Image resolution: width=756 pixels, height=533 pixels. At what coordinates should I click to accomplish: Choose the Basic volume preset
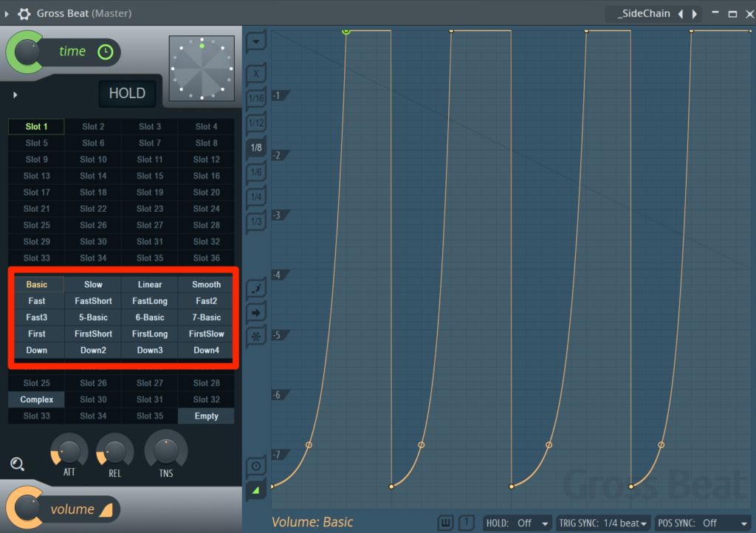tap(37, 284)
